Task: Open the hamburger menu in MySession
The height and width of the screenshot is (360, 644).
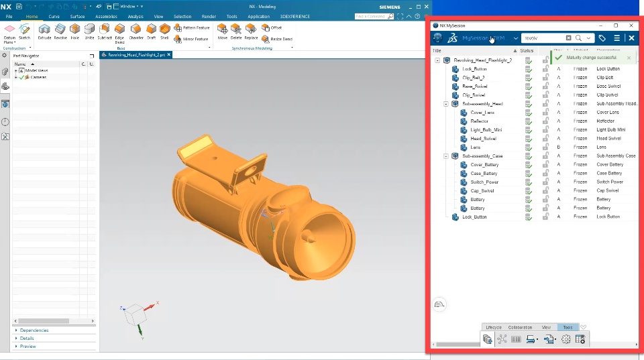Action: tap(616, 38)
